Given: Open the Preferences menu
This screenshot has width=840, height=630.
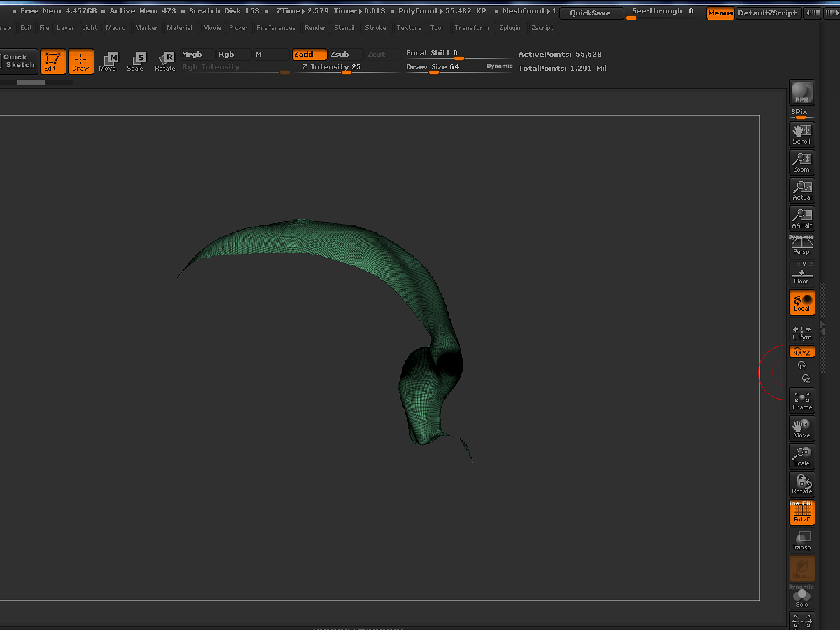Looking at the screenshot, I should [x=276, y=28].
